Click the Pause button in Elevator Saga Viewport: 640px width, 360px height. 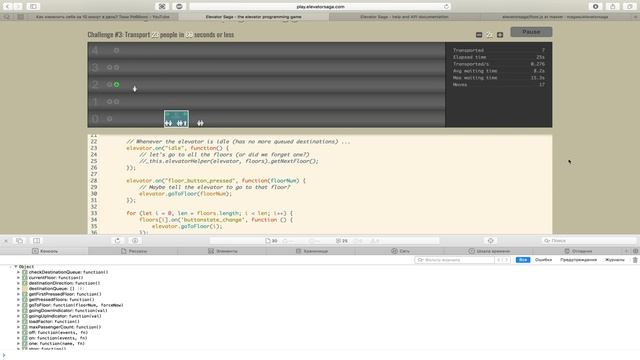(531, 32)
